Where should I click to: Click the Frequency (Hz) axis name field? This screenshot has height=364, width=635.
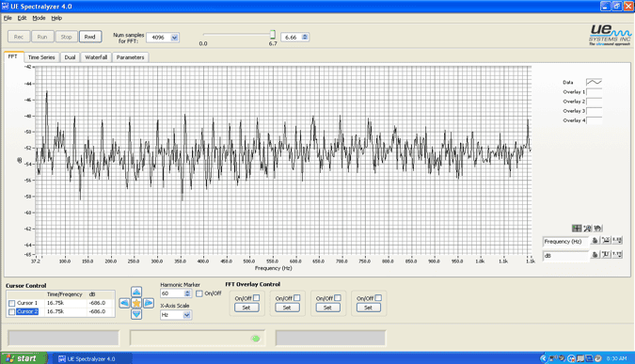point(565,242)
